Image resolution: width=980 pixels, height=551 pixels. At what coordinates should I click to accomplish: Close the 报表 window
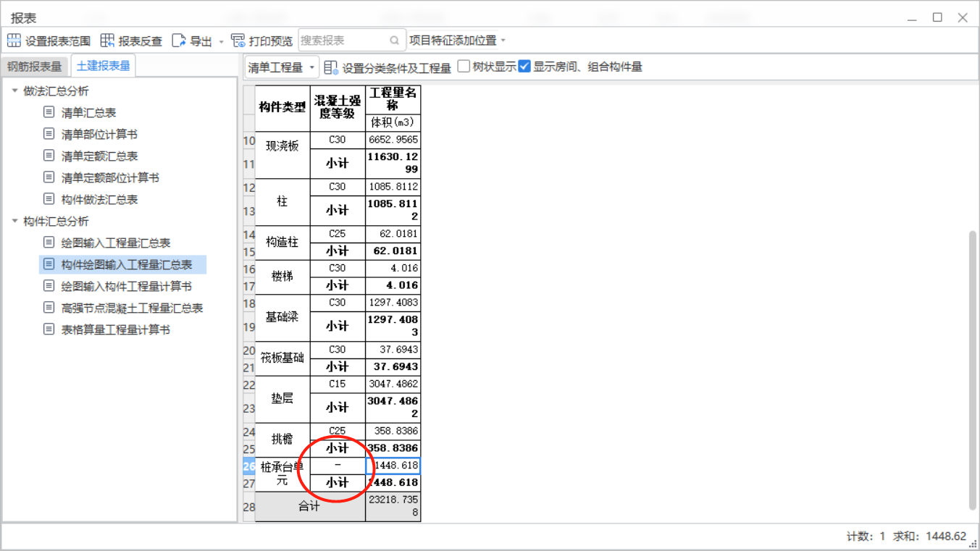963,17
